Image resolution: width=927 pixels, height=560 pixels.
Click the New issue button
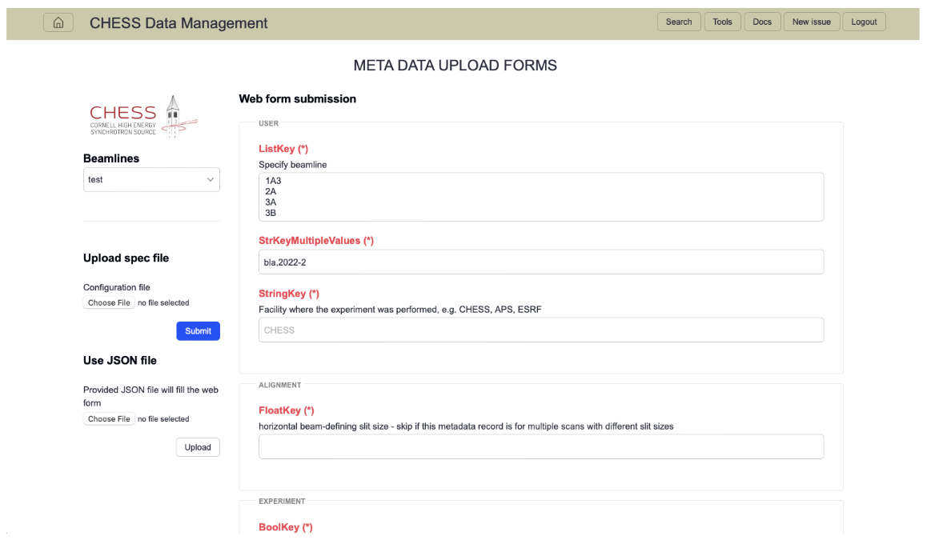(x=811, y=22)
